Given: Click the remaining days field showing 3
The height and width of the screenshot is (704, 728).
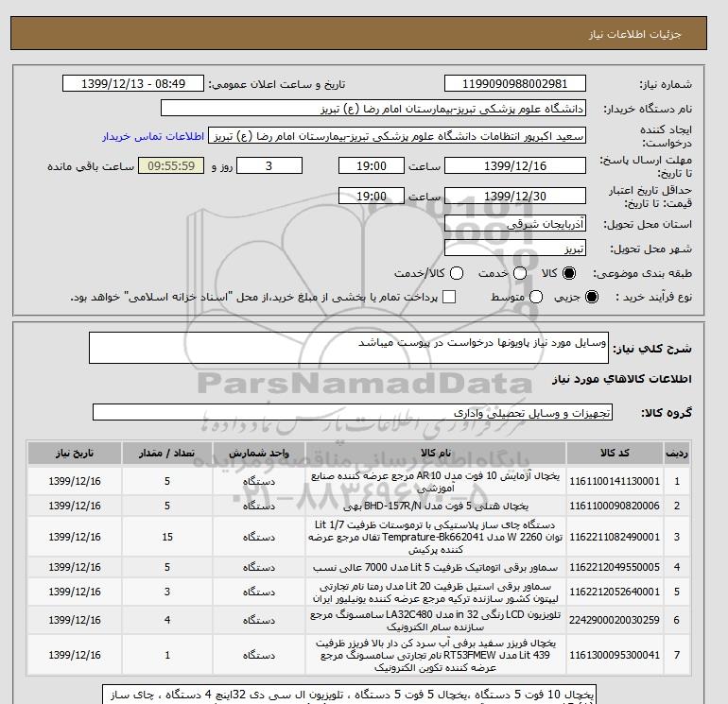Looking at the screenshot, I should [x=269, y=165].
